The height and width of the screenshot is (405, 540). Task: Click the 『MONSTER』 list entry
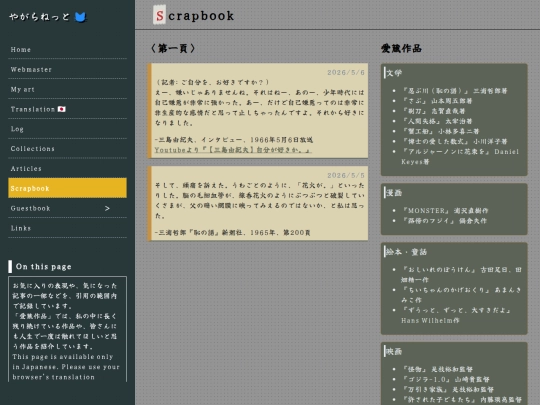tap(445, 211)
